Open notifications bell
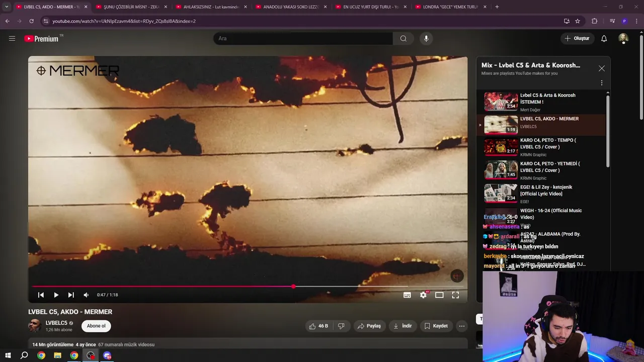The height and width of the screenshot is (362, 644). [x=604, y=38]
